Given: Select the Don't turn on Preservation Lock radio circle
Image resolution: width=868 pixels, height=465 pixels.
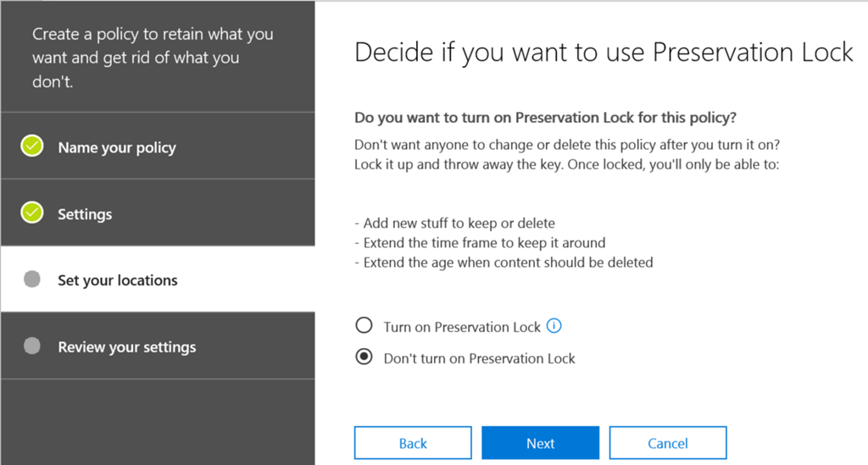Looking at the screenshot, I should (364, 357).
